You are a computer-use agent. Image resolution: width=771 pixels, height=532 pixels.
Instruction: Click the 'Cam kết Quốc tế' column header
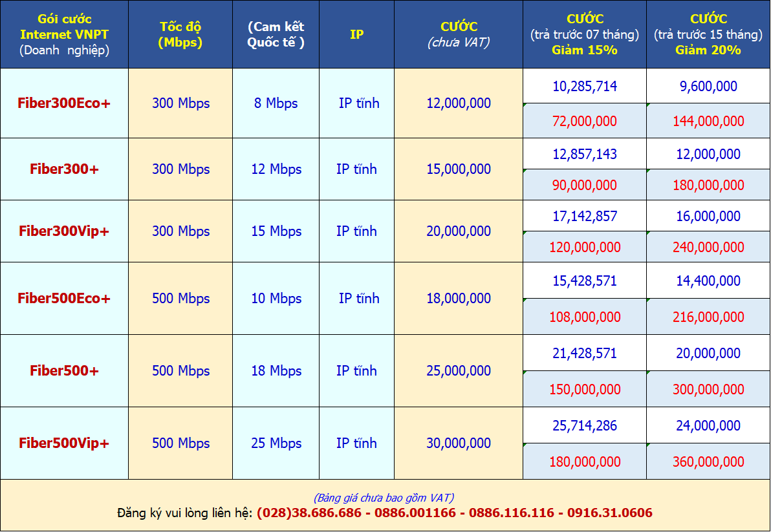276,34
